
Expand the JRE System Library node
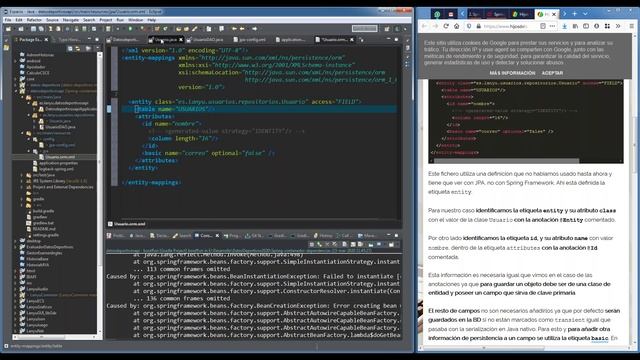pyautogui.click(x=22, y=181)
